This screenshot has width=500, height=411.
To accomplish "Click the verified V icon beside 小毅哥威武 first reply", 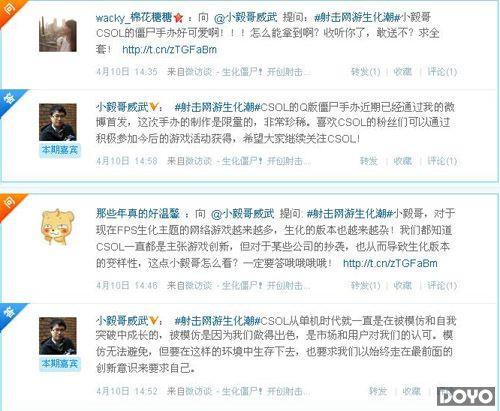I will coord(153,107).
